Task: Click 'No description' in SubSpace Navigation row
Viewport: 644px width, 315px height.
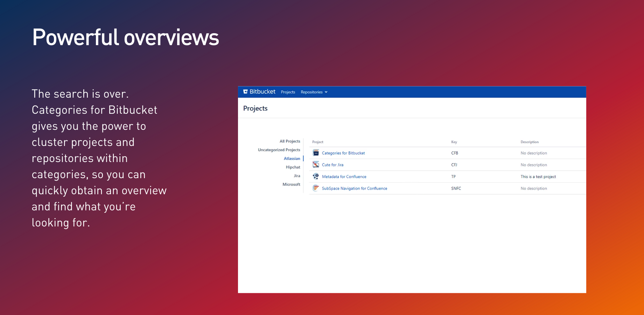Action: tap(534, 188)
